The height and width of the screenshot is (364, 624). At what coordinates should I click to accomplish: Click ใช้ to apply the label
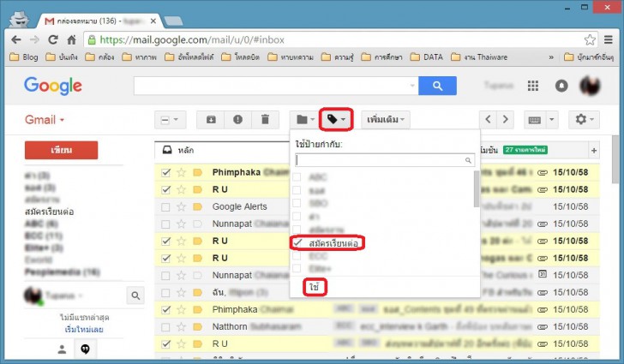[x=315, y=287]
